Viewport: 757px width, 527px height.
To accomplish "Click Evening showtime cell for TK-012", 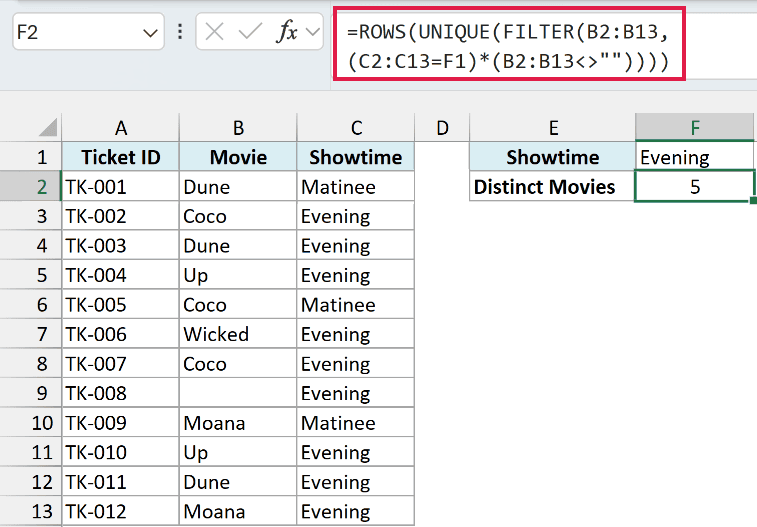I will pyautogui.click(x=356, y=511).
